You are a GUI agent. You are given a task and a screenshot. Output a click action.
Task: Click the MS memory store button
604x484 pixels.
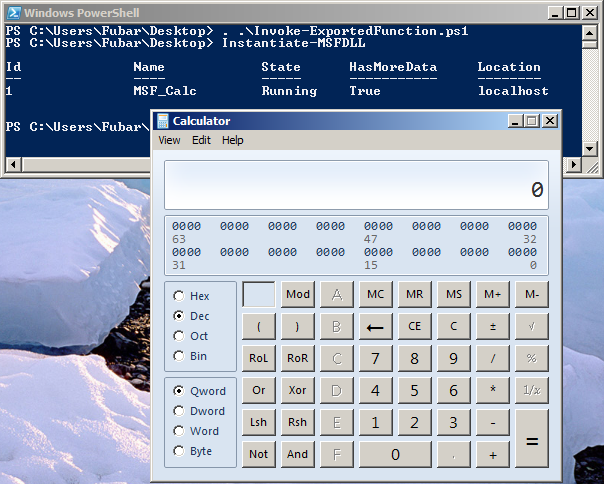coord(454,294)
